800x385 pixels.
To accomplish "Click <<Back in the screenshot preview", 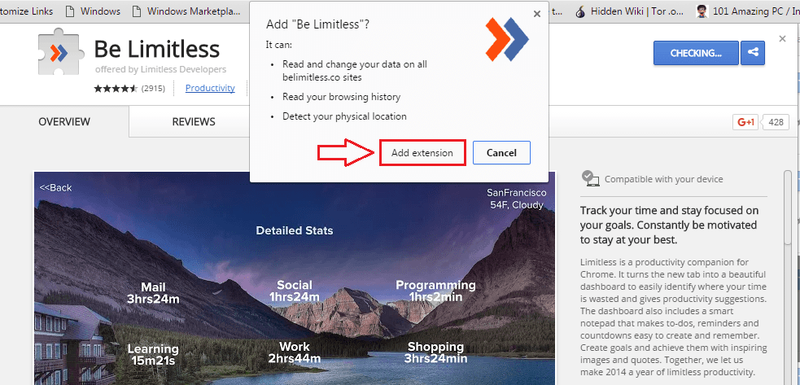I will point(56,188).
